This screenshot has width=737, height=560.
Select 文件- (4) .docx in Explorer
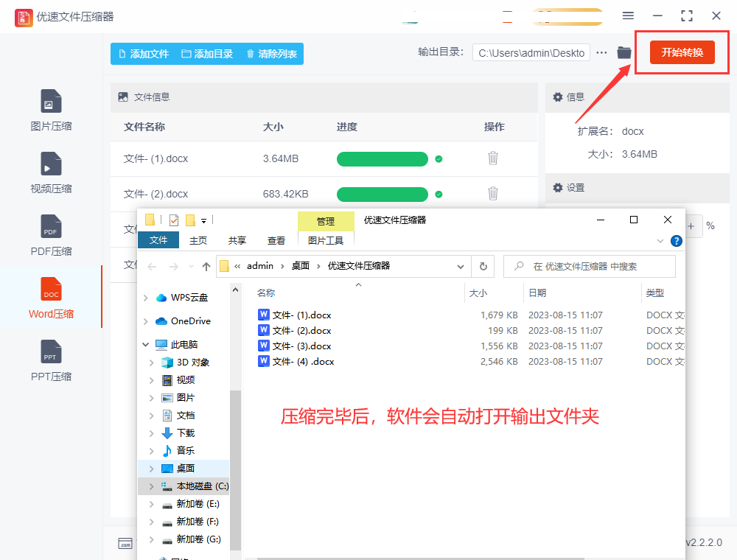303,362
